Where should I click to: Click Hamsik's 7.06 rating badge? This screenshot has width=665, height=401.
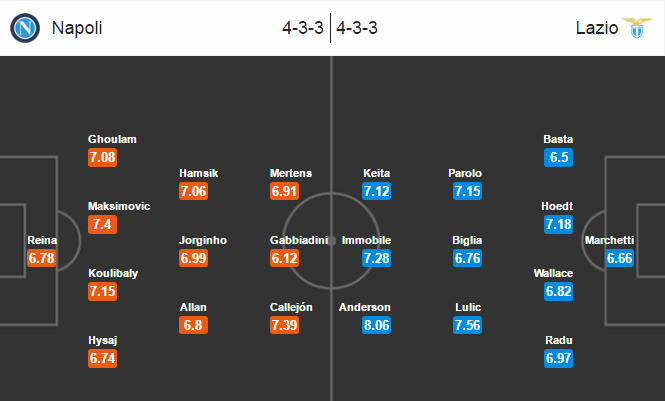point(193,191)
